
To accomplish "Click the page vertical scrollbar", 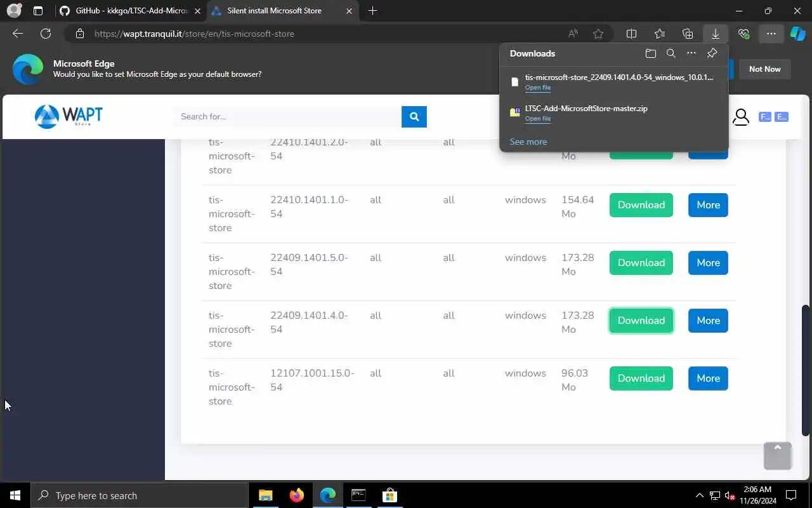I will click(x=806, y=370).
